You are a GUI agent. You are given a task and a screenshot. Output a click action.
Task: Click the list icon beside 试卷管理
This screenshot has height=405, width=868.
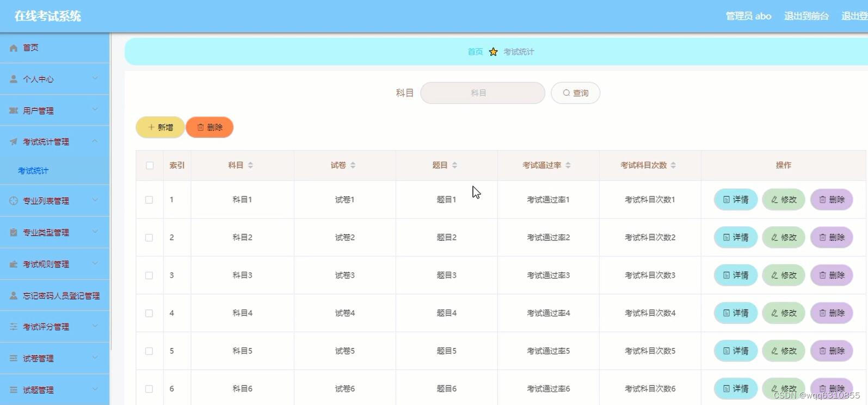(x=14, y=358)
